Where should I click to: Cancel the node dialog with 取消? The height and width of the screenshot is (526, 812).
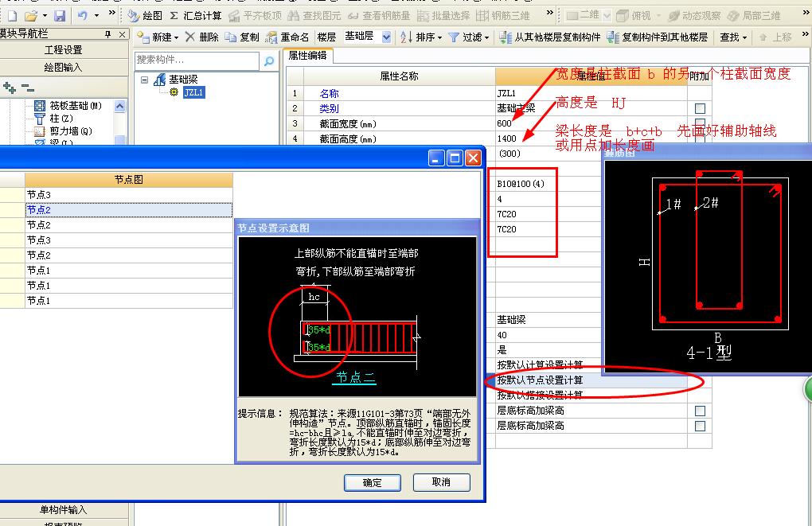pyautogui.click(x=441, y=482)
